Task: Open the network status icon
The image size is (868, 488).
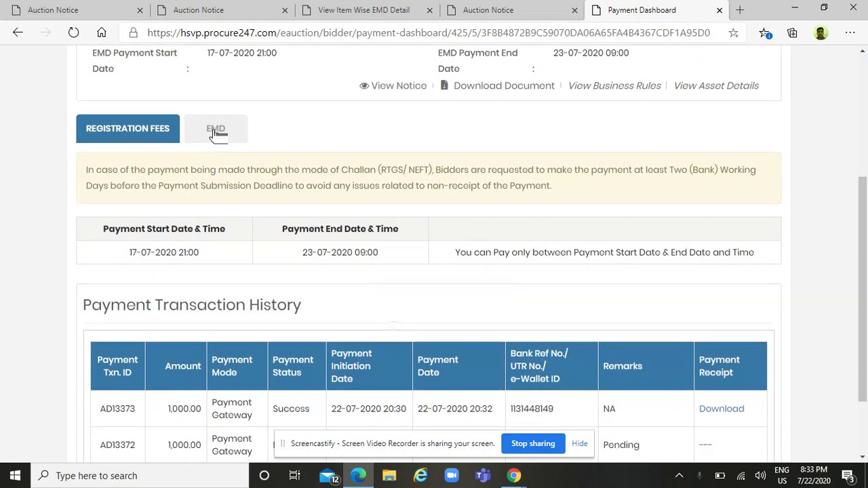Action: (741, 476)
